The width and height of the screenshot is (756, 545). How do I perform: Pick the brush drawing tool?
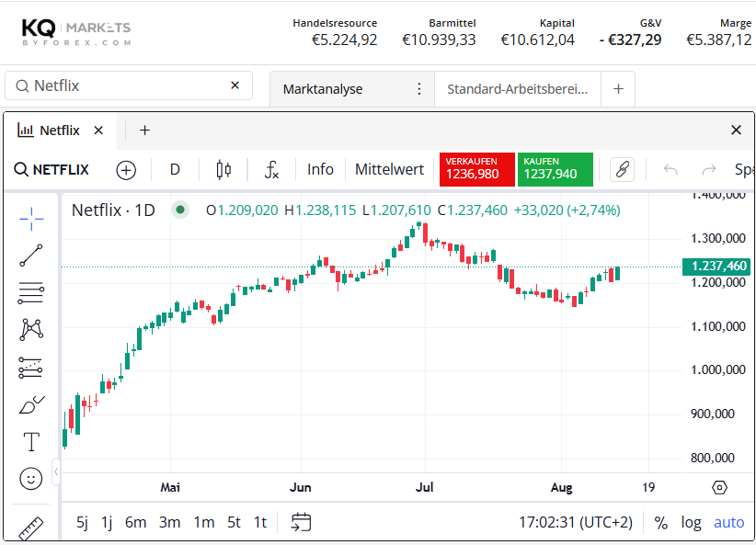point(31,404)
